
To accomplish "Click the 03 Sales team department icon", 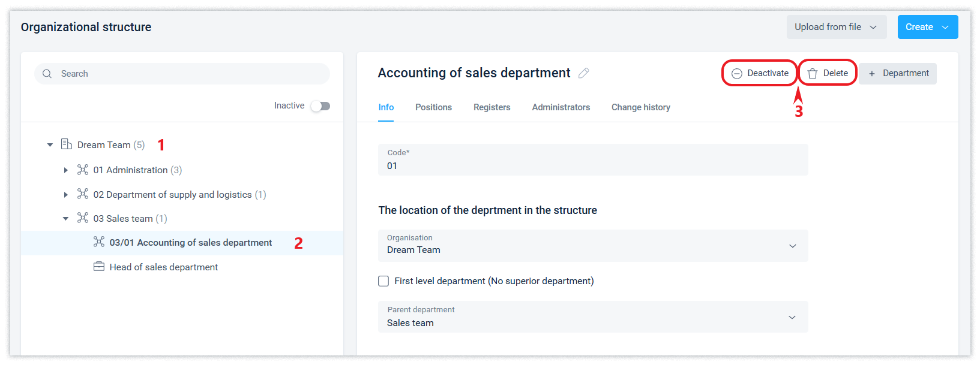I will tap(83, 218).
